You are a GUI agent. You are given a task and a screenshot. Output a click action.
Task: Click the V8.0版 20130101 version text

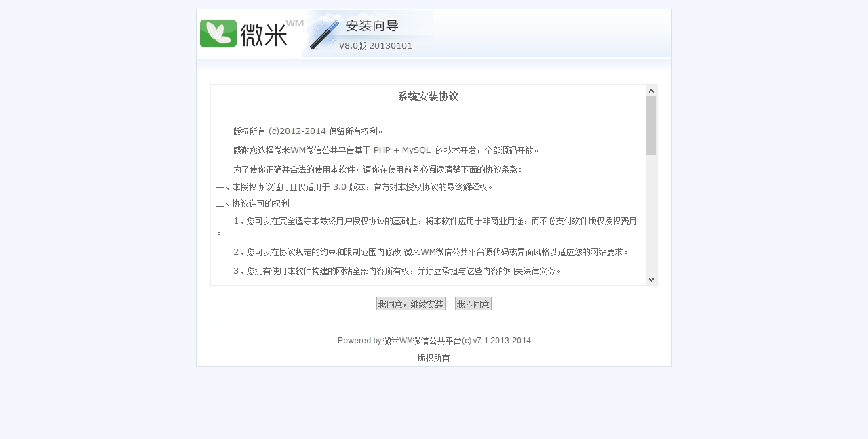coord(376,46)
